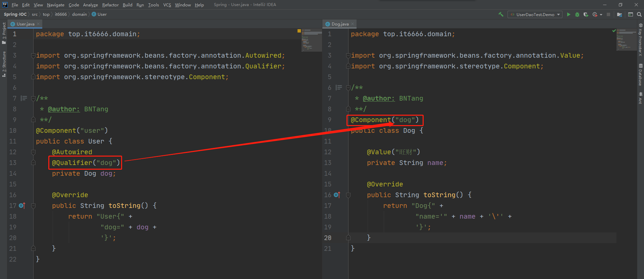Open the Analyze menu
Screen dimensions: 644x279
pyautogui.click(x=91, y=5)
